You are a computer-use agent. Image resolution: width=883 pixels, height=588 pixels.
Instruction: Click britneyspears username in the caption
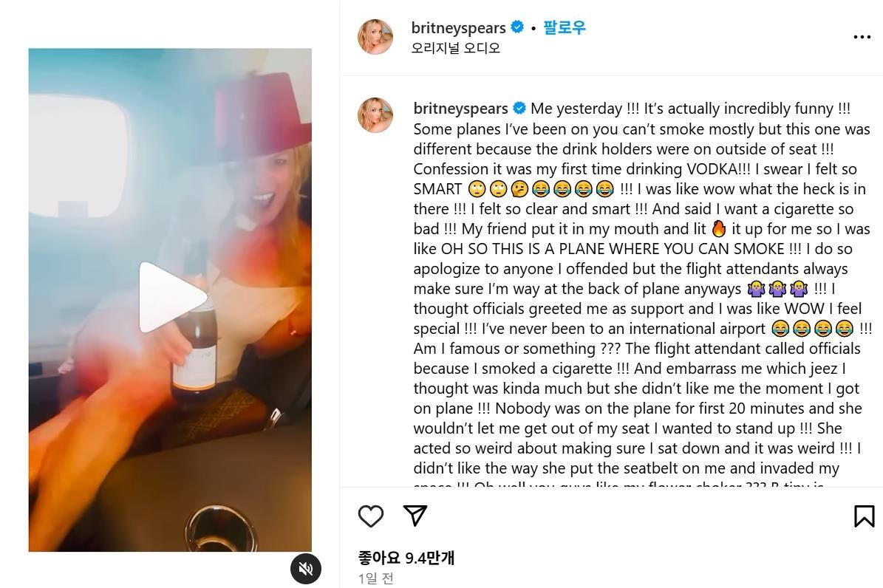click(x=460, y=109)
